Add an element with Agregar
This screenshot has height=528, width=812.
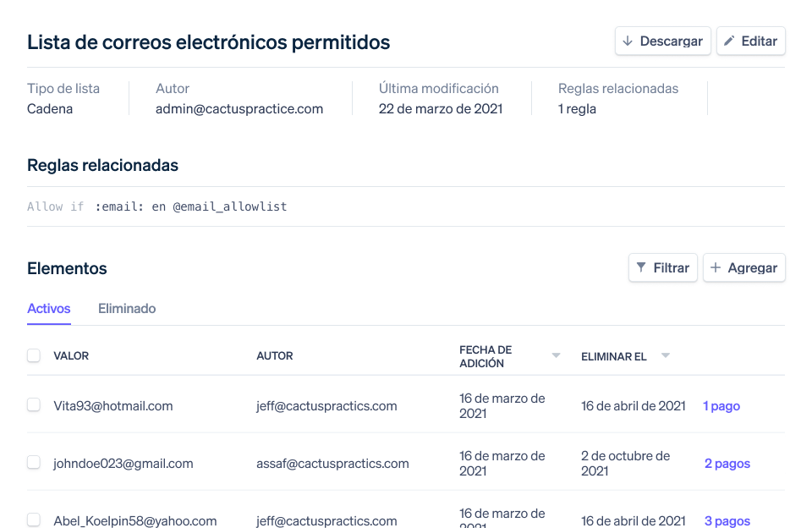click(x=743, y=268)
